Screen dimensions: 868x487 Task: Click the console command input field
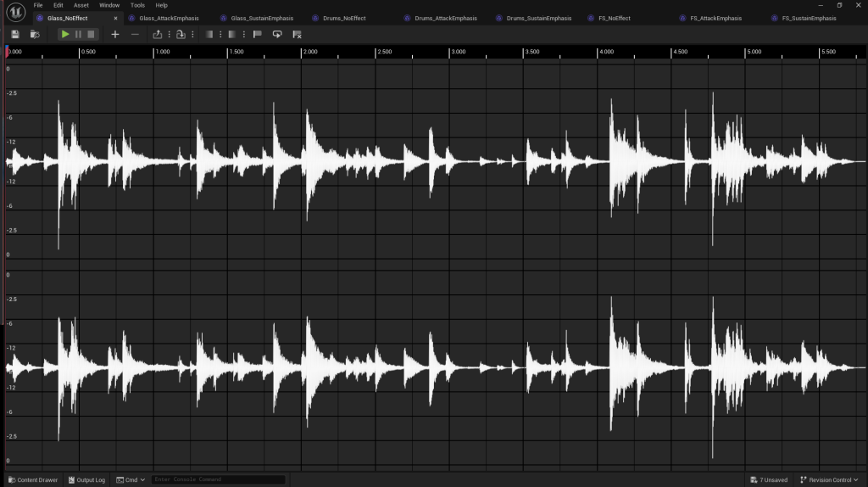click(218, 479)
